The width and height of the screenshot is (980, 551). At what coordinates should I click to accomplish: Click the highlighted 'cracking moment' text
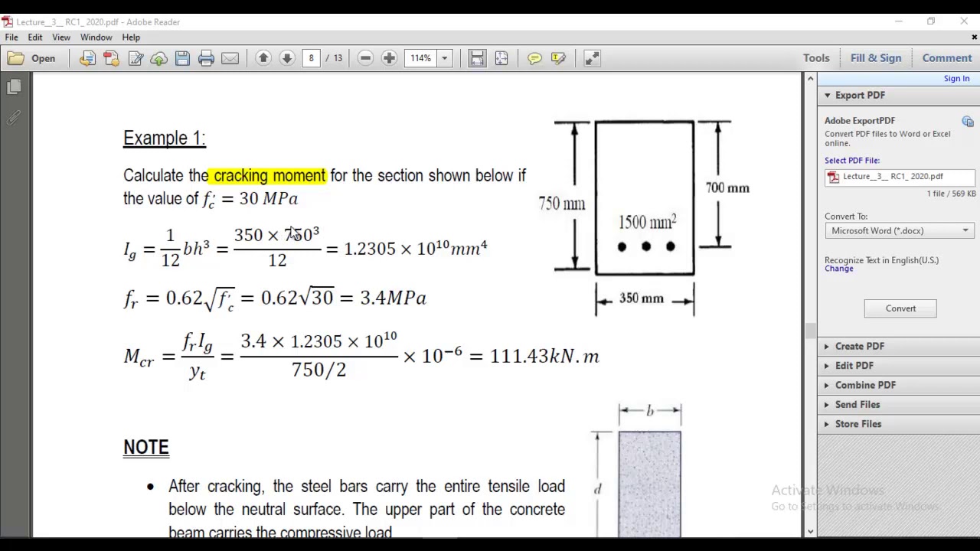[269, 176]
